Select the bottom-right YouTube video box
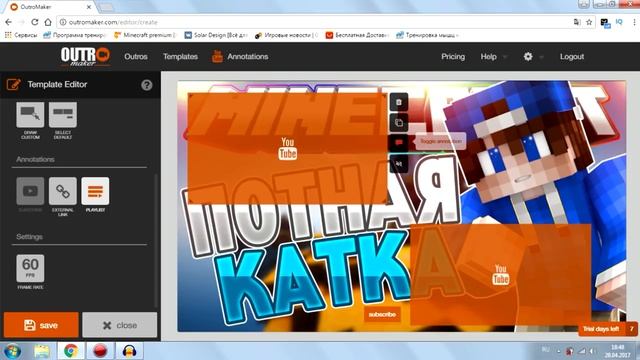 coord(500,274)
